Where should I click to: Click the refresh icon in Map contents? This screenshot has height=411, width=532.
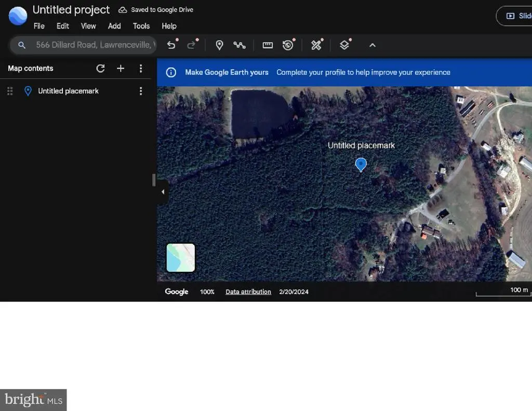[101, 69]
